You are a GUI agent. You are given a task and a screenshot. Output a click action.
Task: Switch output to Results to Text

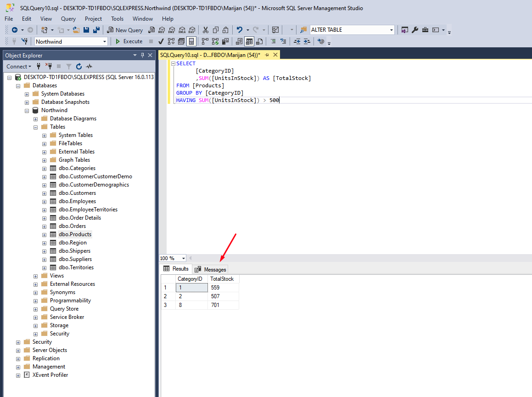(239, 41)
